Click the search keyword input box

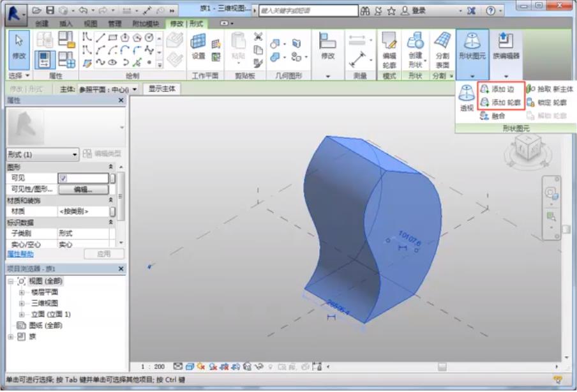click(308, 11)
